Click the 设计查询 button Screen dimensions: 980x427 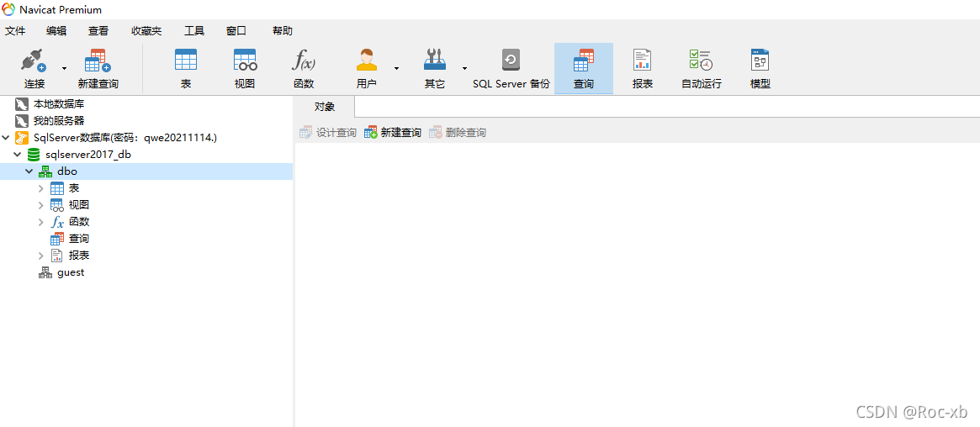(x=328, y=132)
